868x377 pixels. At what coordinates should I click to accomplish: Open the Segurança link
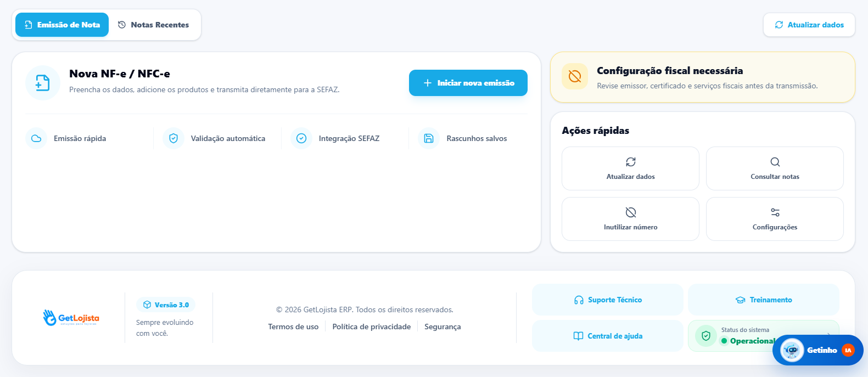[x=443, y=327]
